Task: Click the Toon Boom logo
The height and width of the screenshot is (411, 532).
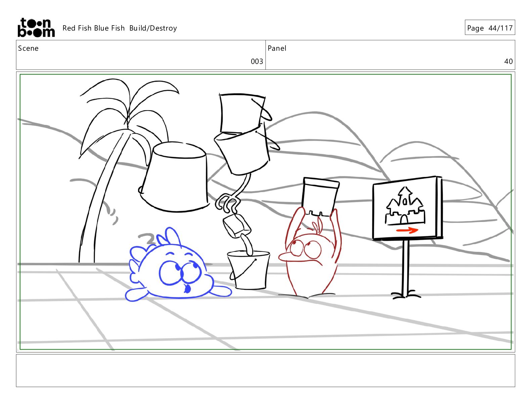Action: [36, 28]
